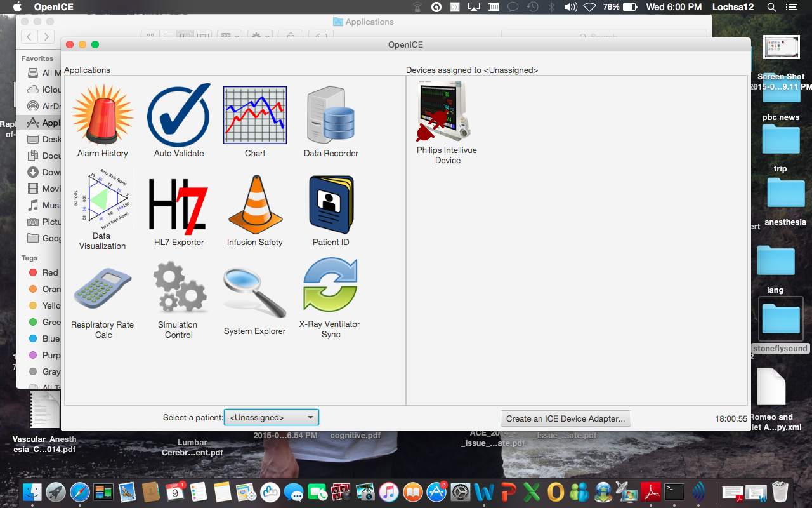Open iCloud item in Finder sidebar
The width and height of the screenshot is (812, 508).
43,90
